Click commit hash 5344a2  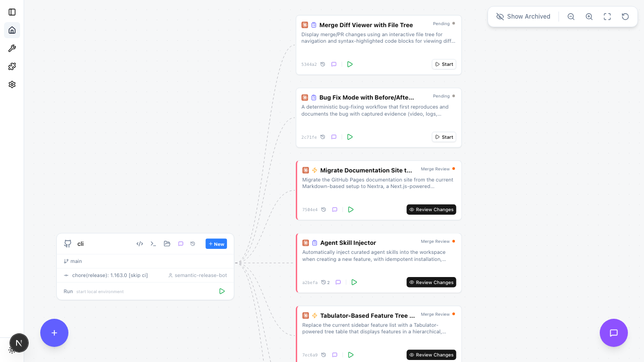pos(309,64)
